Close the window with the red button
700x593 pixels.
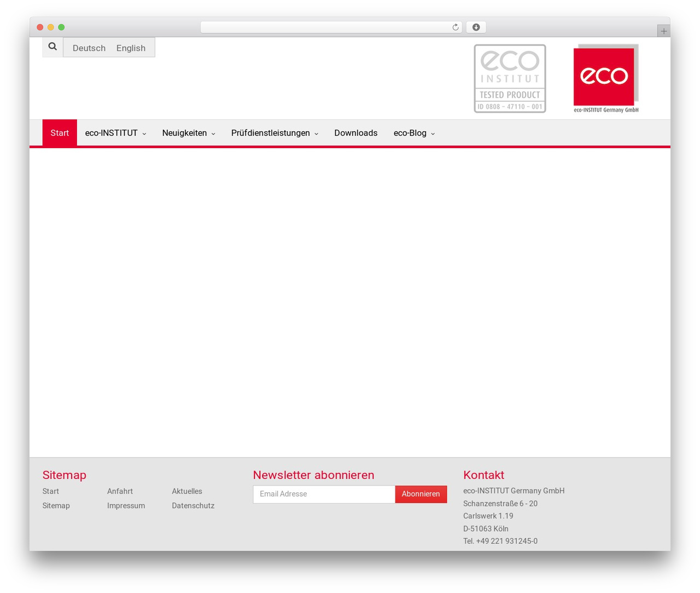tap(40, 27)
